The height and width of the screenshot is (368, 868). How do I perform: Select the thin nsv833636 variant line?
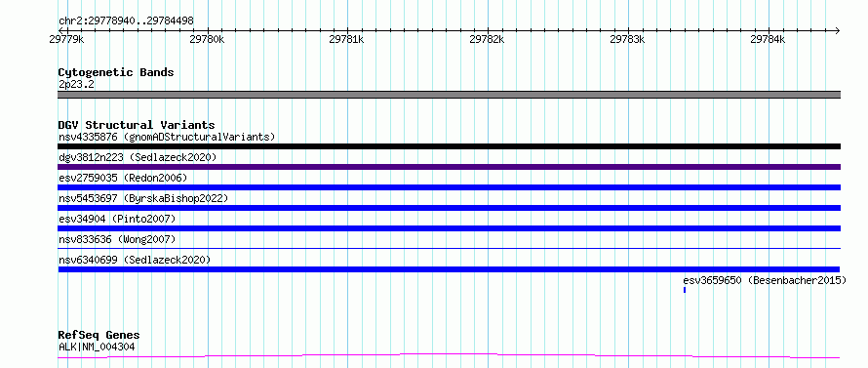pyautogui.click(x=449, y=249)
